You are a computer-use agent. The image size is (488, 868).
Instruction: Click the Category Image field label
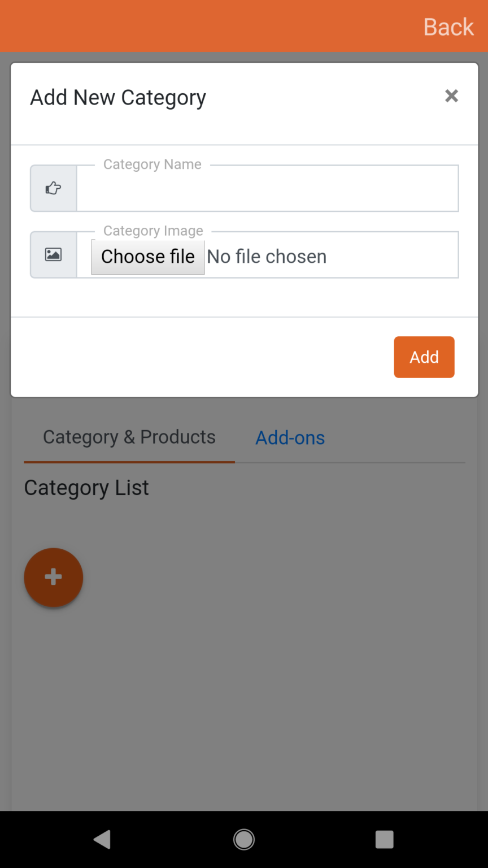pos(153,231)
